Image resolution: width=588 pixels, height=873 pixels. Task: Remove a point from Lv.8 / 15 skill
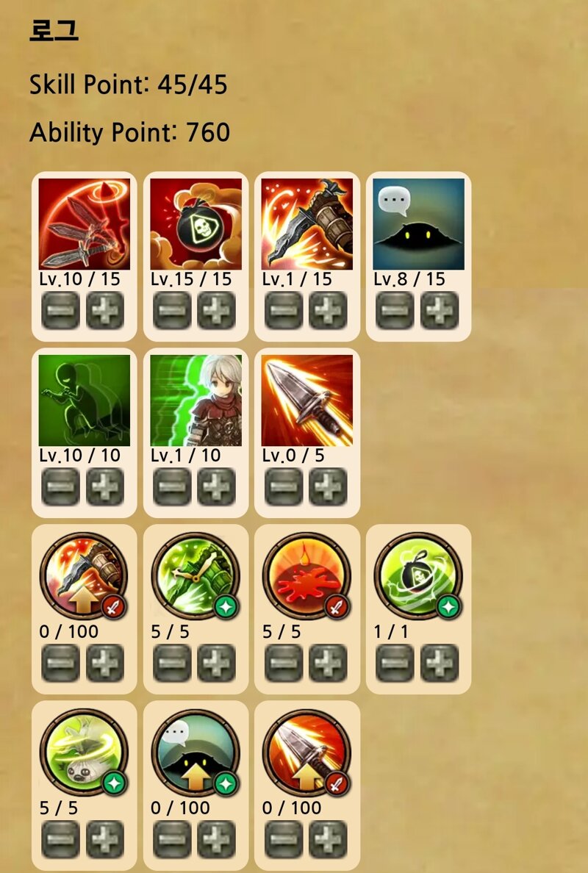click(395, 310)
